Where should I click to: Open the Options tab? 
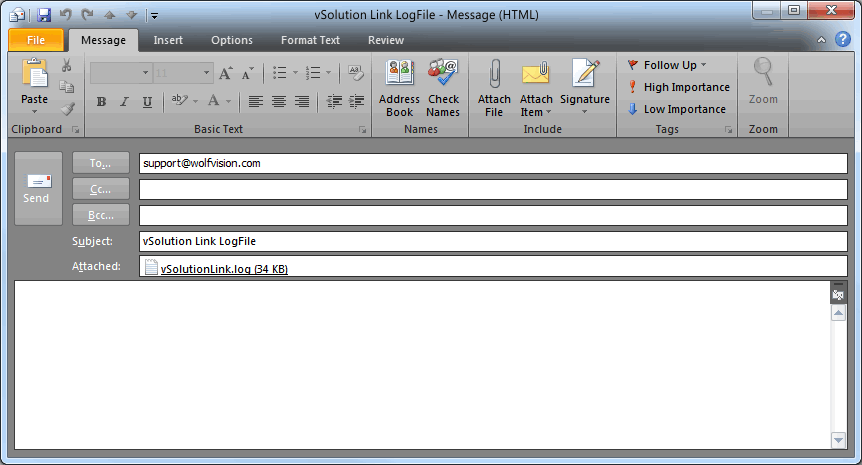[x=232, y=40]
